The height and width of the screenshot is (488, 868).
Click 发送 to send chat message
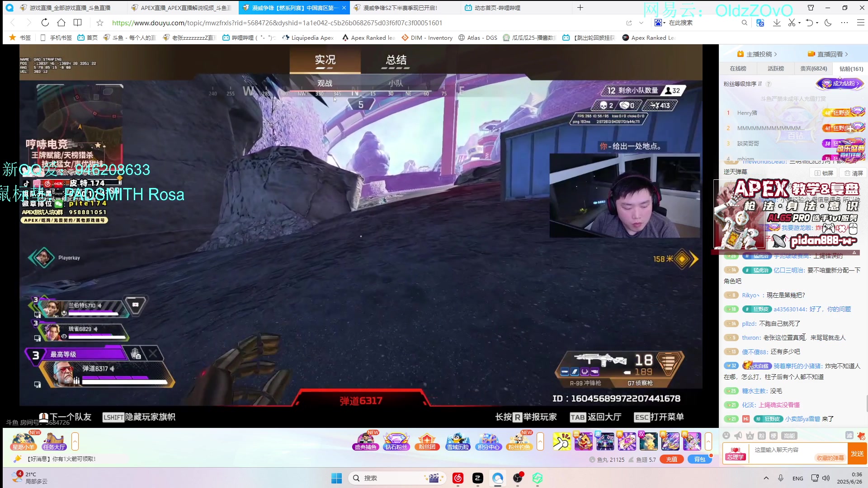tap(857, 453)
